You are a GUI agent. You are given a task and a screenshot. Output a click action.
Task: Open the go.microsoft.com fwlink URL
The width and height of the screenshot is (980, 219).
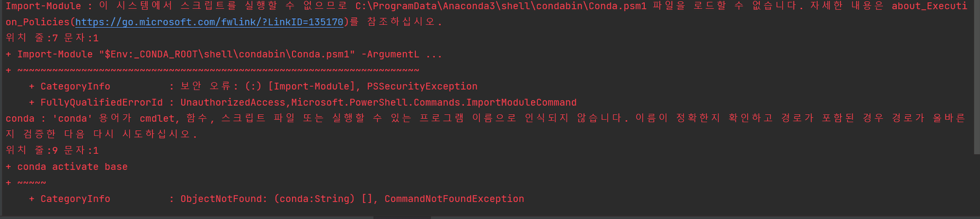(x=209, y=22)
